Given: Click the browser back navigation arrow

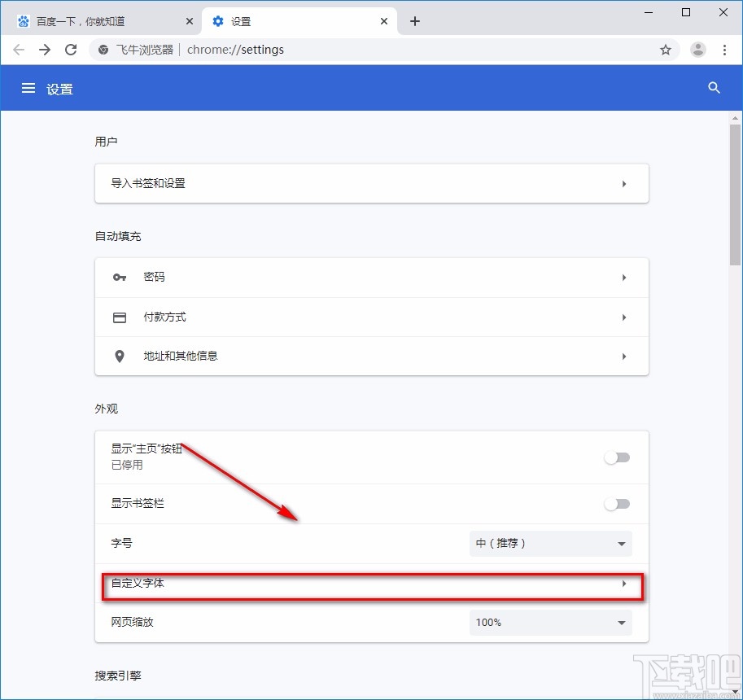Looking at the screenshot, I should (x=18, y=50).
